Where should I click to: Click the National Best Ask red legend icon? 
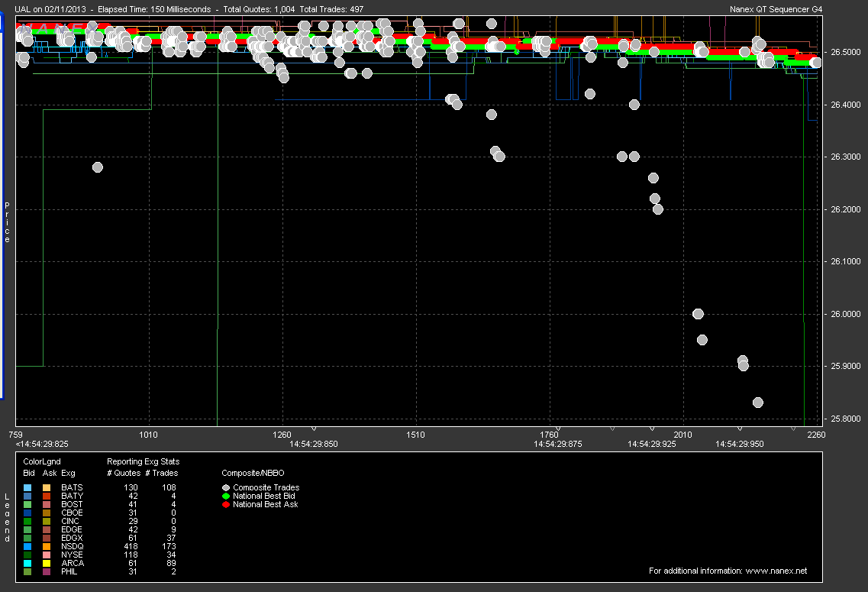226,504
